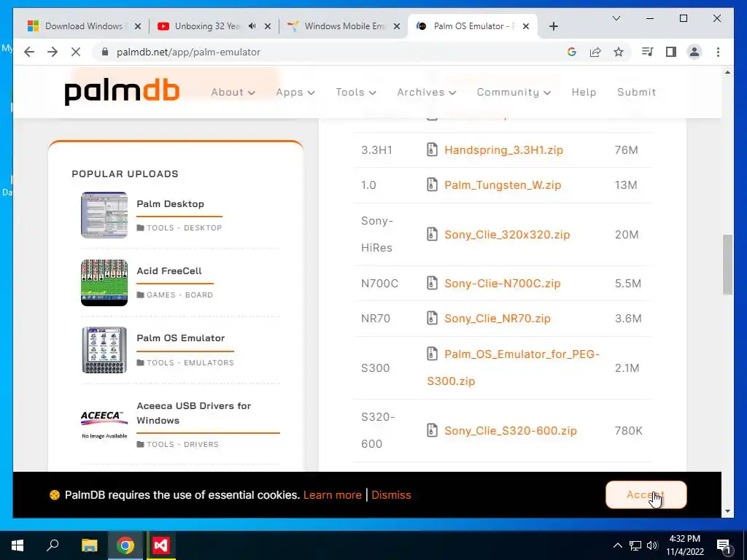Image resolution: width=747 pixels, height=560 pixels.
Task: Click the share page icon
Action: (595, 52)
